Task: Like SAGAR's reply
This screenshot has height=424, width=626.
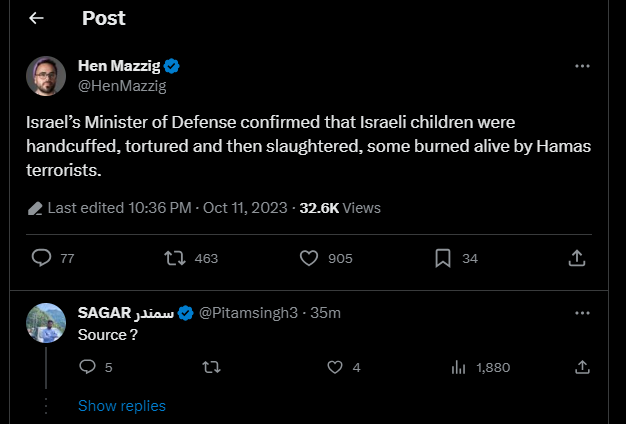Action: (335, 367)
